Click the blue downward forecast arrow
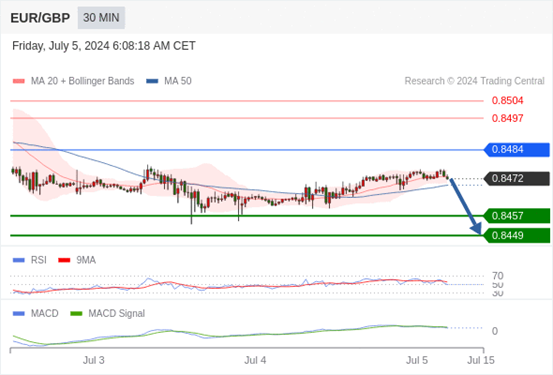The width and height of the screenshot is (553, 375). 466,206
